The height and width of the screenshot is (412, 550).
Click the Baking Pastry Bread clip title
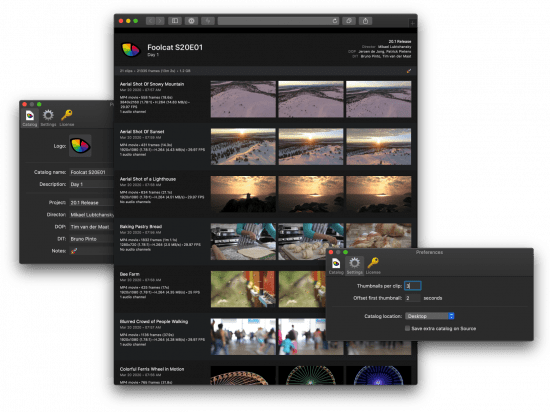click(x=141, y=227)
